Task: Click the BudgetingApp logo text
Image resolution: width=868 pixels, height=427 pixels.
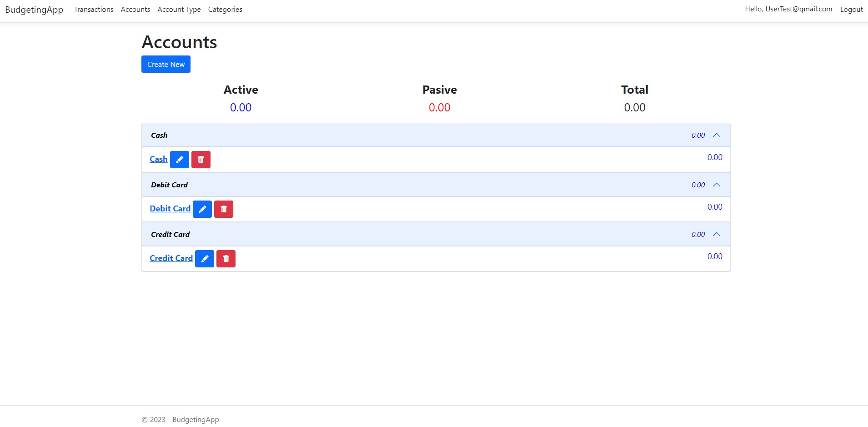Action: [x=34, y=9]
